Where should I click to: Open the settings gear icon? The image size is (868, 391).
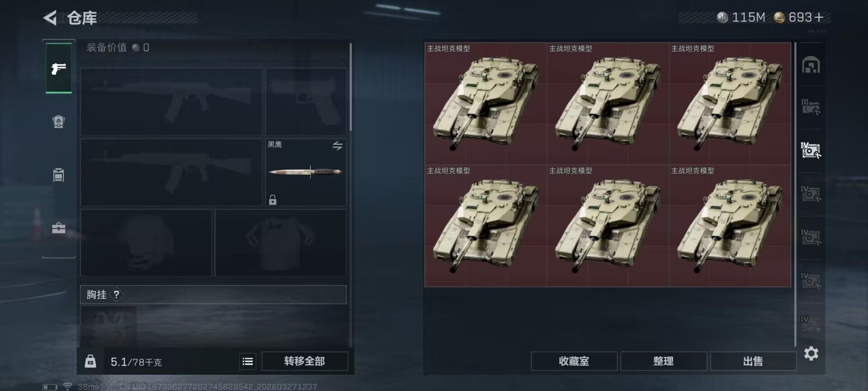click(x=811, y=353)
